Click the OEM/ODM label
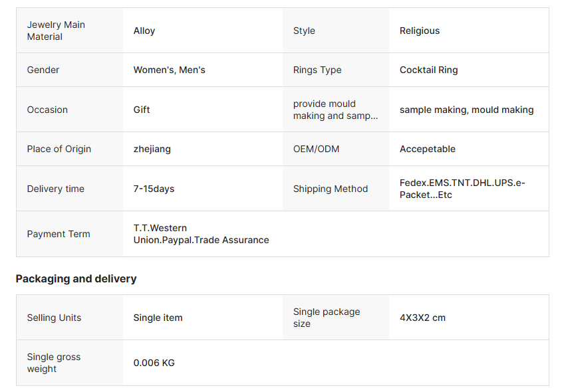This screenshot has height=392, width=562. point(316,149)
